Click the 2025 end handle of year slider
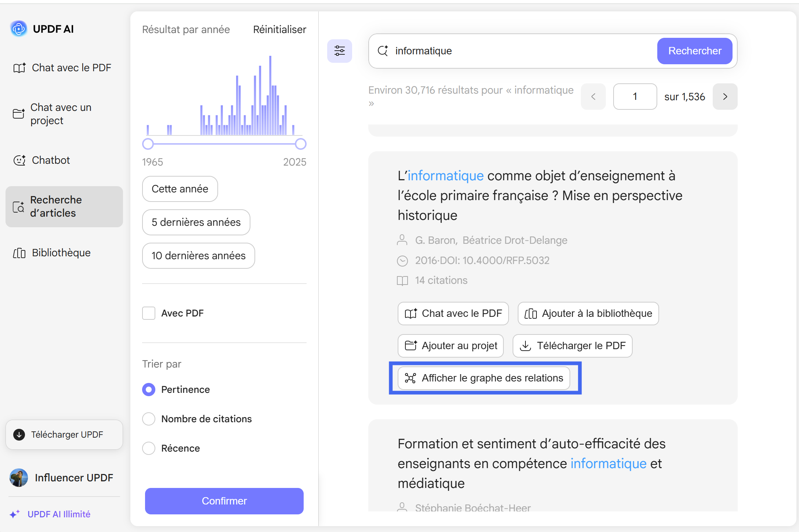The width and height of the screenshot is (799, 532). (301, 144)
